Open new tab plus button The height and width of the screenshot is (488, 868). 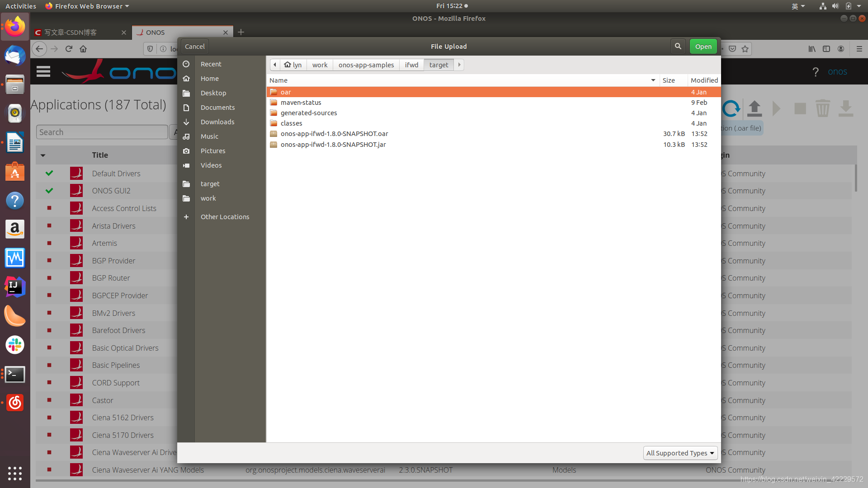coord(241,32)
